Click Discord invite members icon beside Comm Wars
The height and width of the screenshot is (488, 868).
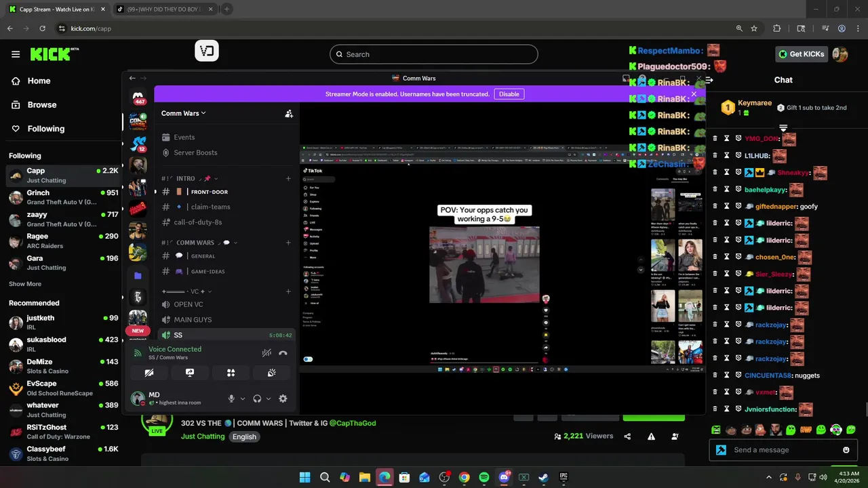[x=289, y=113]
